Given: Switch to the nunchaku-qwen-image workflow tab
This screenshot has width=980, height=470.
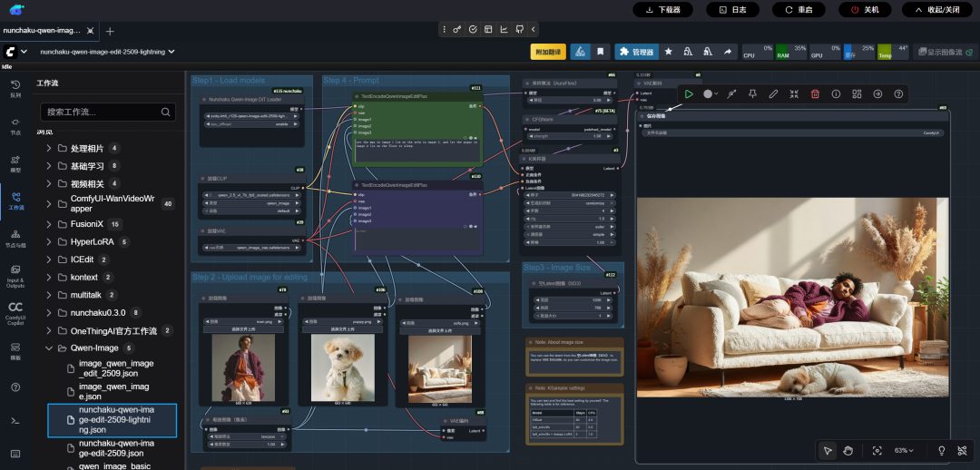Looking at the screenshot, I should (42, 30).
